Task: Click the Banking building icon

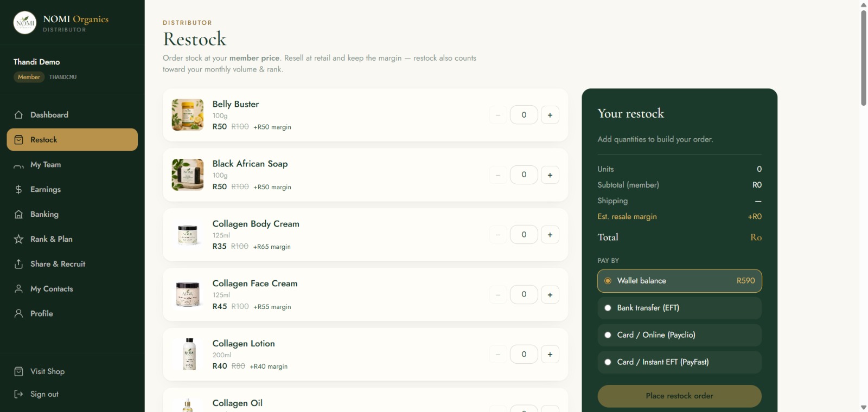Action: 18,214
